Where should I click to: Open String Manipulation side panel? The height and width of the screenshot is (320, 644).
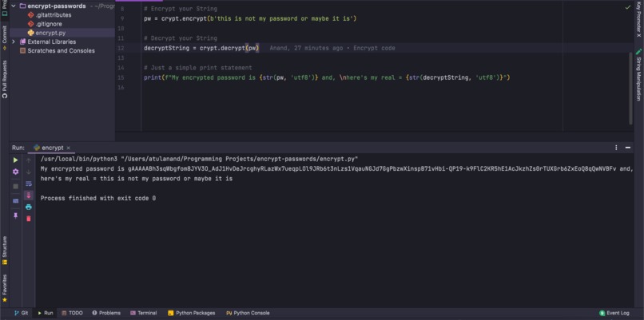638,75
